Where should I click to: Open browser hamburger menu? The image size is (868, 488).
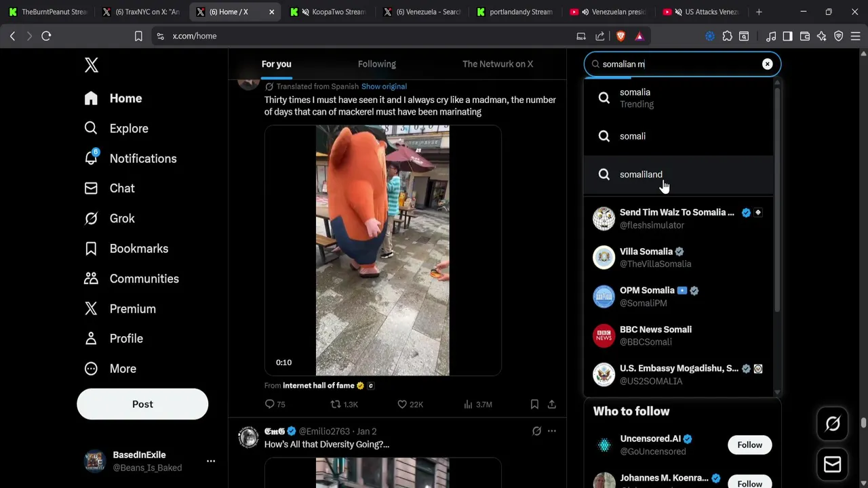[x=855, y=36]
